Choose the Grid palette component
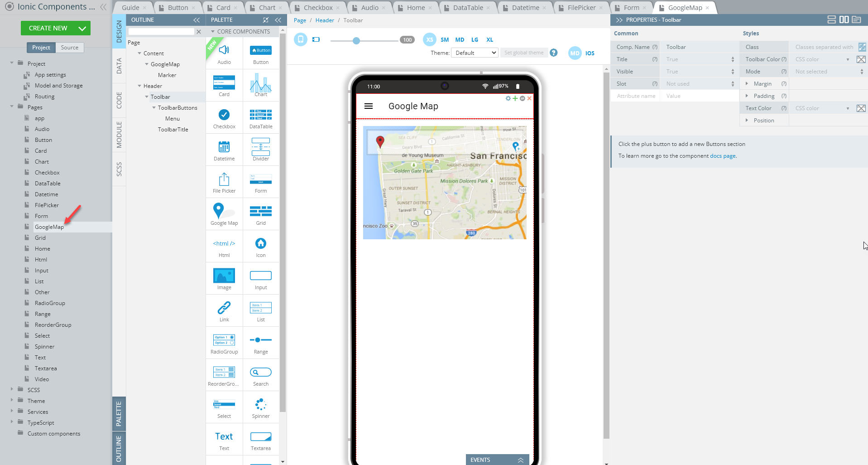Viewport: 868px width, 465px height. coord(261,214)
